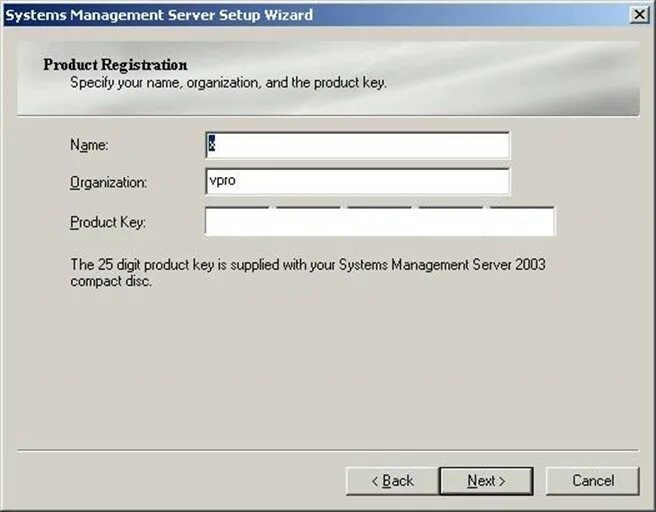
Task: Click the Product Key label
Action: 108,222
